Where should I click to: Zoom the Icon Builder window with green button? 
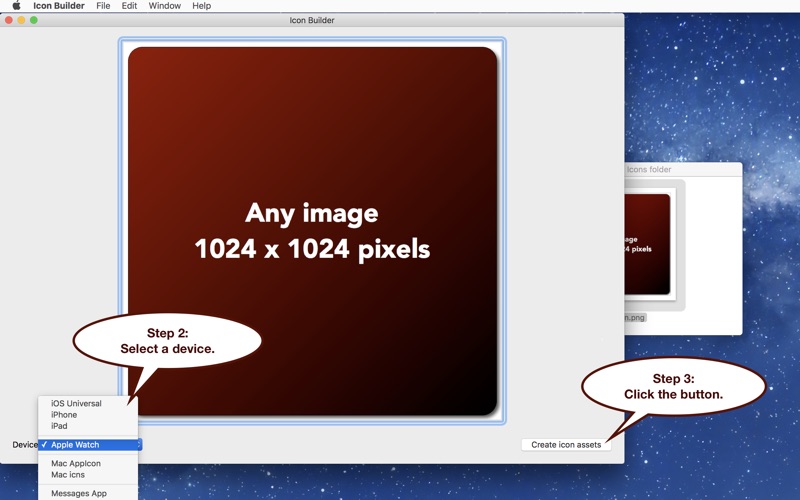(34, 20)
